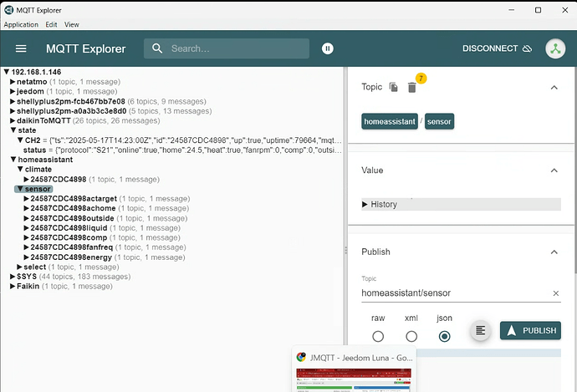The width and height of the screenshot is (577, 392).
Task: Open the hamburger navigation menu
Action: tap(21, 48)
